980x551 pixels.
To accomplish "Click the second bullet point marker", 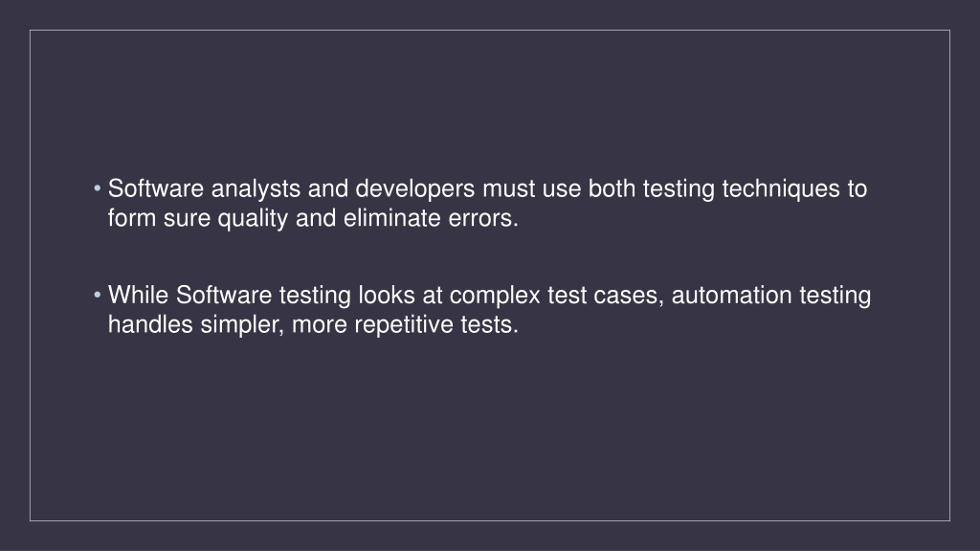I will (98, 295).
